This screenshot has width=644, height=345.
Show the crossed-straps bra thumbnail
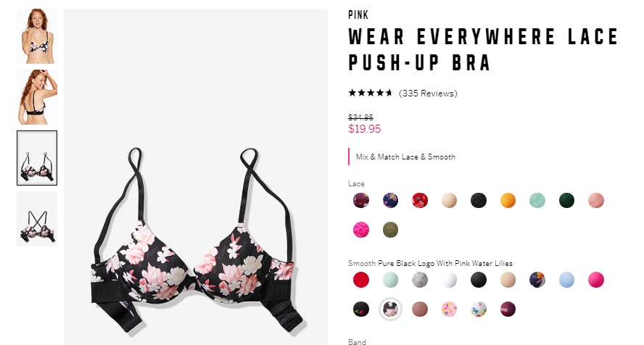point(37,219)
